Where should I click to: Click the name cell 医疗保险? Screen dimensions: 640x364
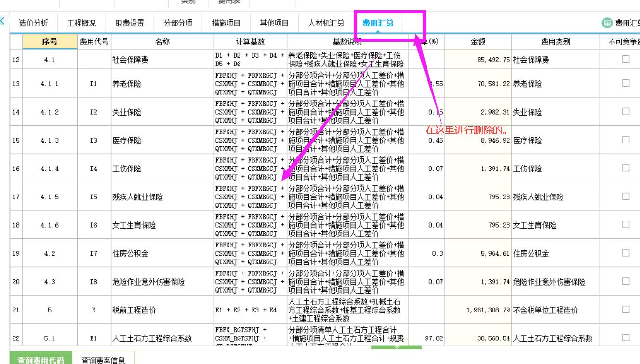(162, 141)
